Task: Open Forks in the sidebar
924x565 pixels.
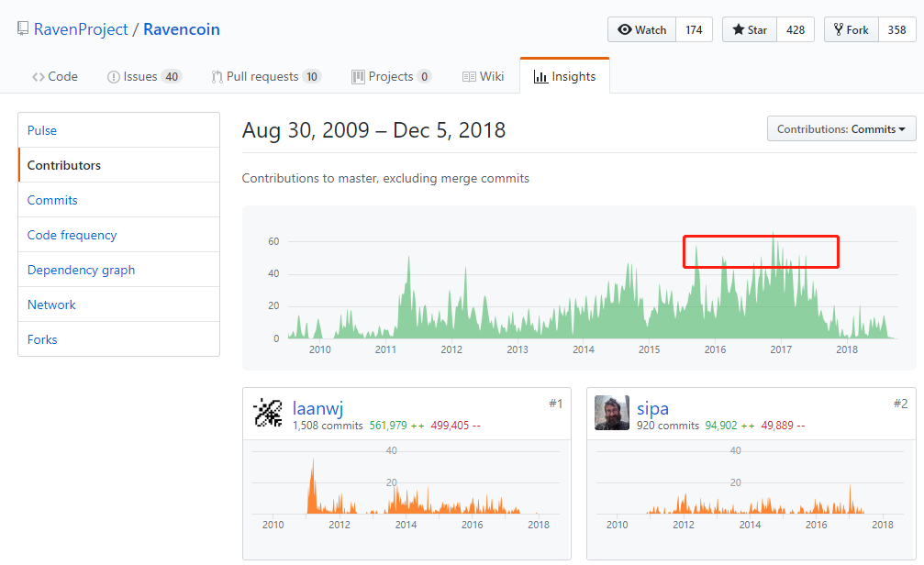Action: click(119, 338)
